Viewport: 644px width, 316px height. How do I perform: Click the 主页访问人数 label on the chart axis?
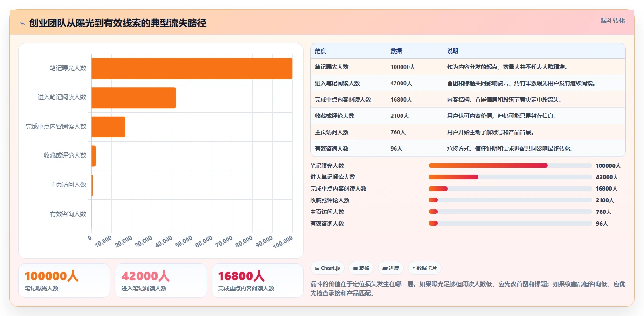point(68,185)
